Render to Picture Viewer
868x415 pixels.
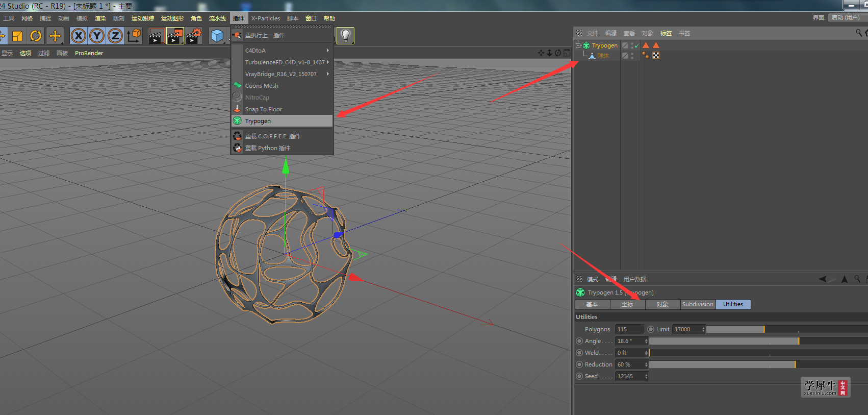click(175, 36)
